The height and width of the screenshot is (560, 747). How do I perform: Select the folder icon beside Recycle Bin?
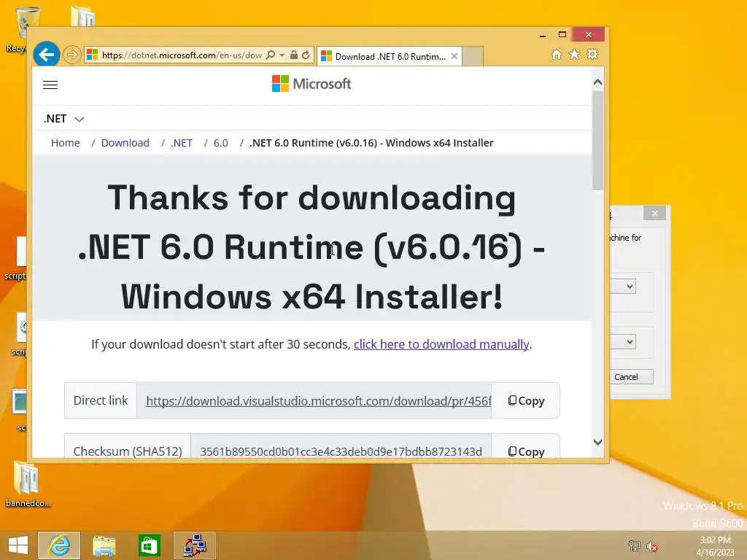coord(83,15)
